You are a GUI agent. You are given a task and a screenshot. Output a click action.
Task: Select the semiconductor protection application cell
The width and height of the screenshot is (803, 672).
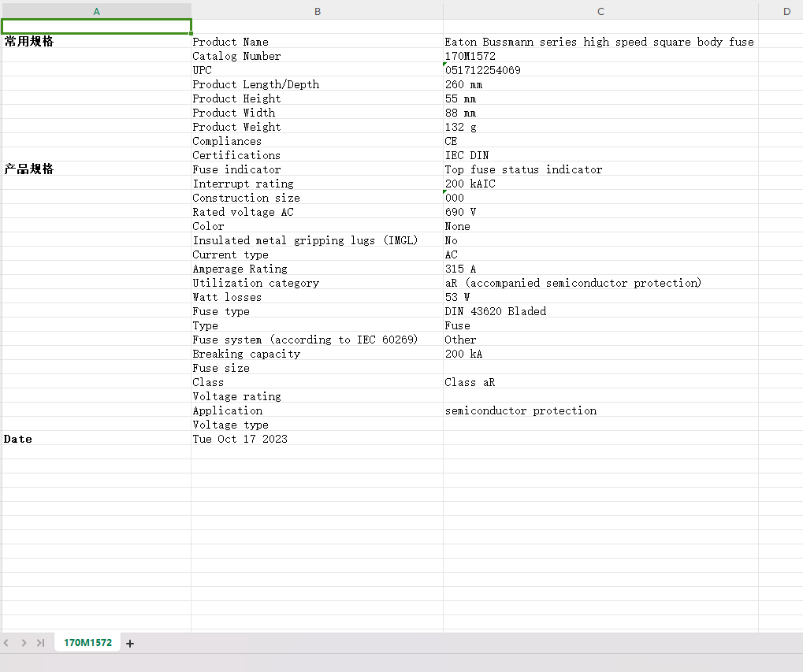tap(600, 410)
